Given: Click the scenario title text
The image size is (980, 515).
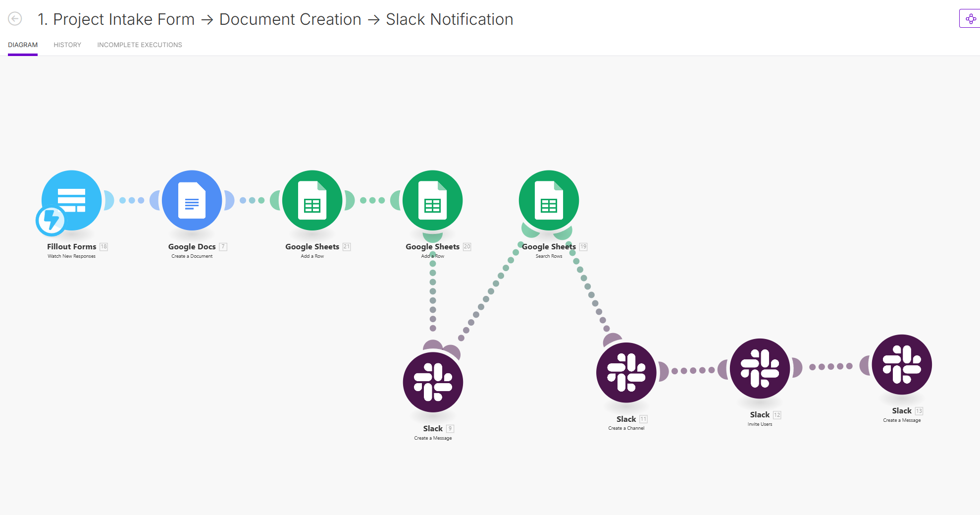Looking at the screenshot, I should coord(275,19).
